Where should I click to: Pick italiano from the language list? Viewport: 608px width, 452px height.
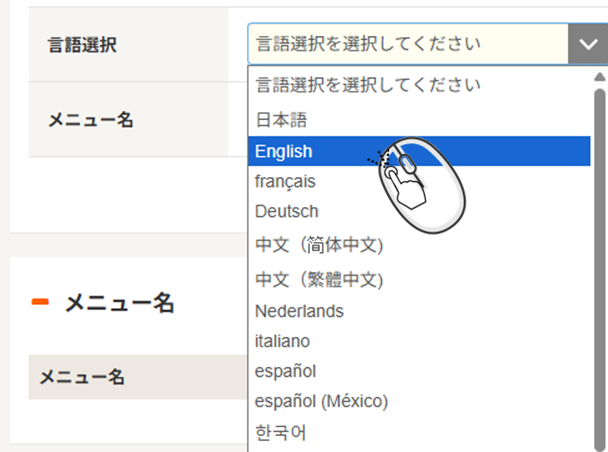(282, 341)
